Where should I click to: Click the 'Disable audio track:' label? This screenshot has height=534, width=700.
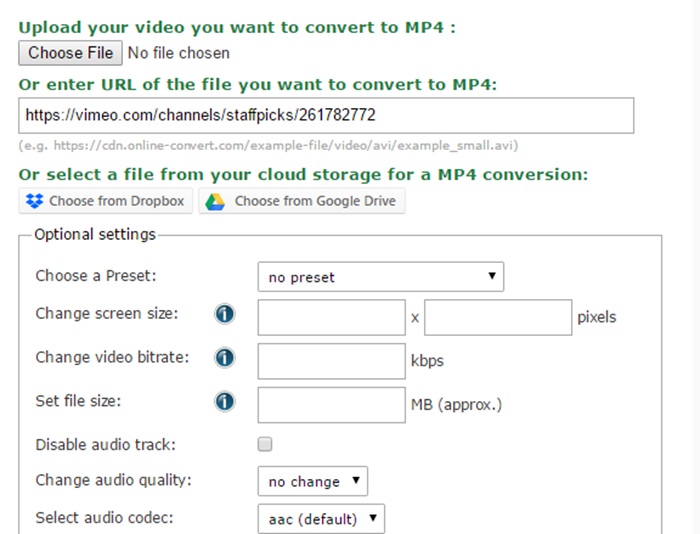[105, 445]
